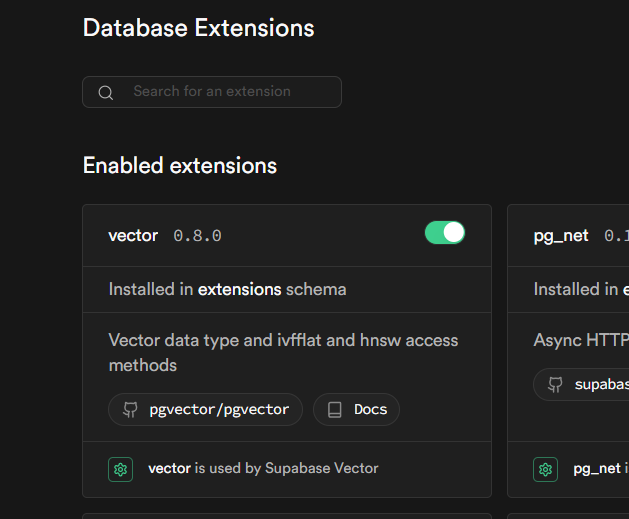Open the Docs button for vector
Image resolution: width=629 pixels, height=519 pixels.
[x=357, y=410]
